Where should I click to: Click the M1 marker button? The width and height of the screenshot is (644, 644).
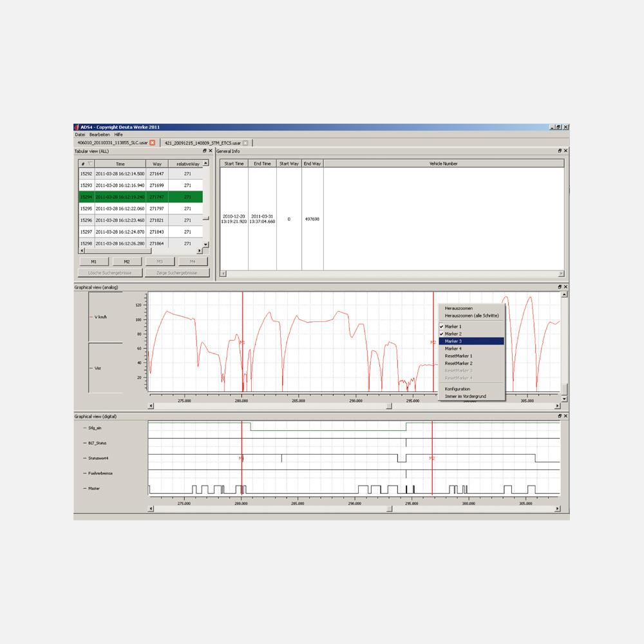(93, 261)
